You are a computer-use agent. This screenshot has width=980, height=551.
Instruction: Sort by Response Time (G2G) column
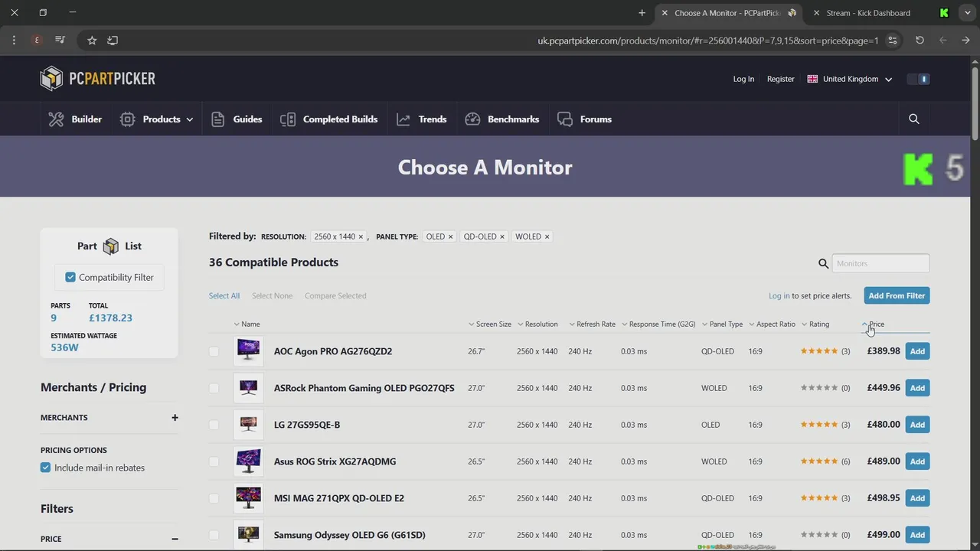658,324
